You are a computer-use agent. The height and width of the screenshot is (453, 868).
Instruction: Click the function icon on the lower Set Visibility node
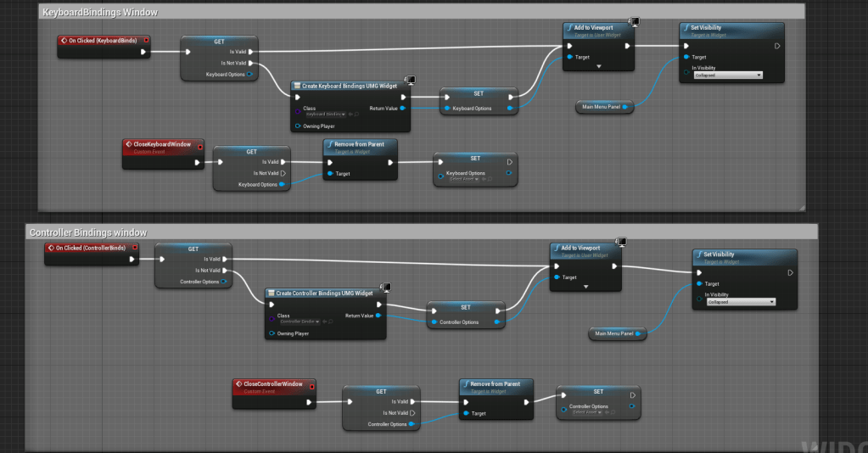(699, 254)
